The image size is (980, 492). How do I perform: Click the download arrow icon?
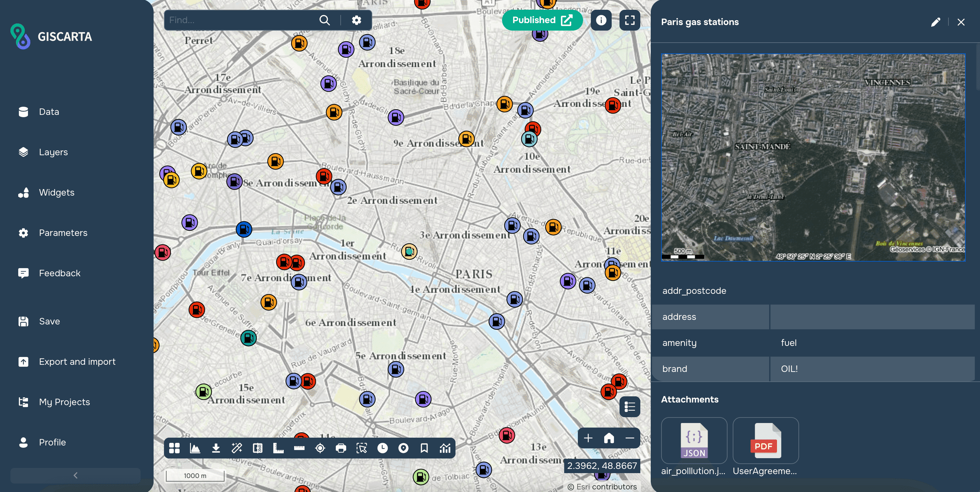coord(216,448)
